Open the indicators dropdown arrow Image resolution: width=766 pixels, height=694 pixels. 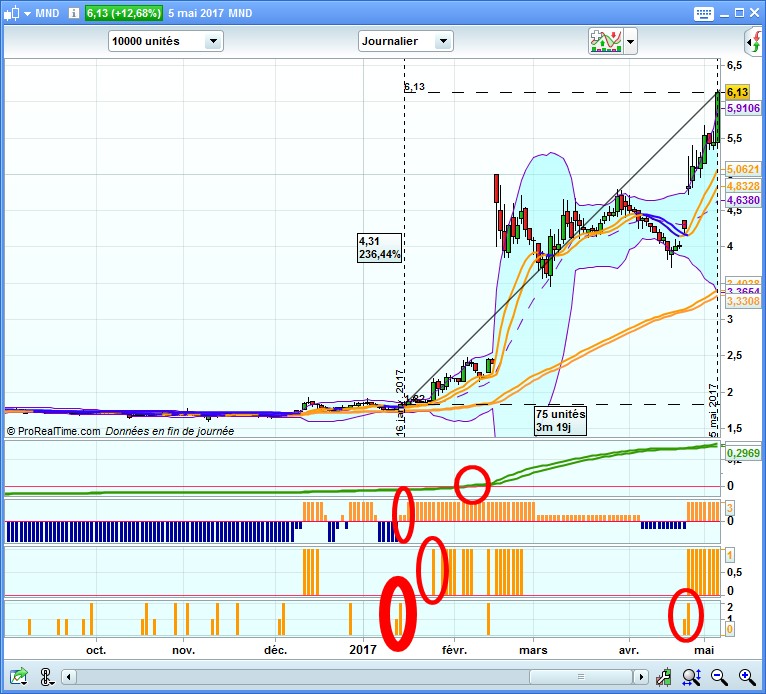point(631,42)
